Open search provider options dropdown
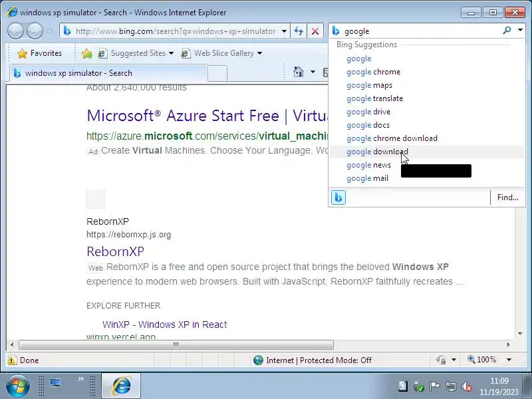Screen dimensions: 532x399 [x=520, y=31]
